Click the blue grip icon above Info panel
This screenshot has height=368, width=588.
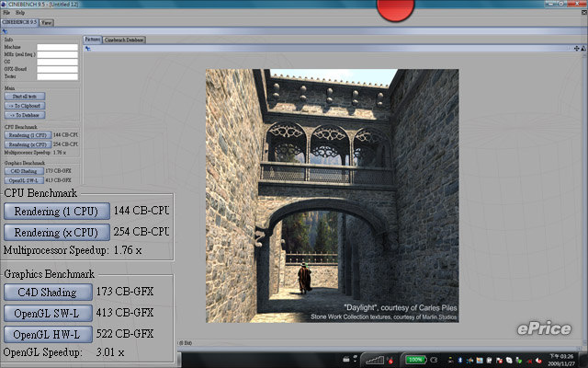coord(5,31)
